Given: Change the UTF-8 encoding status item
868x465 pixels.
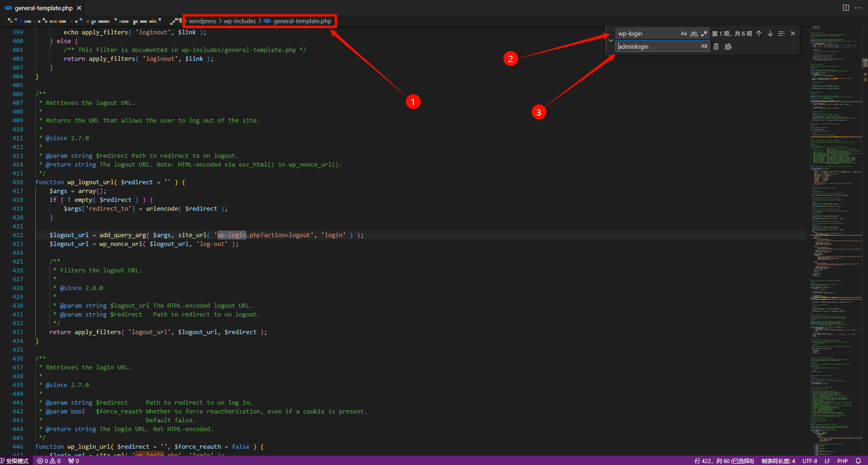Looking at the screenshot, I should click(x=810, y=461).
